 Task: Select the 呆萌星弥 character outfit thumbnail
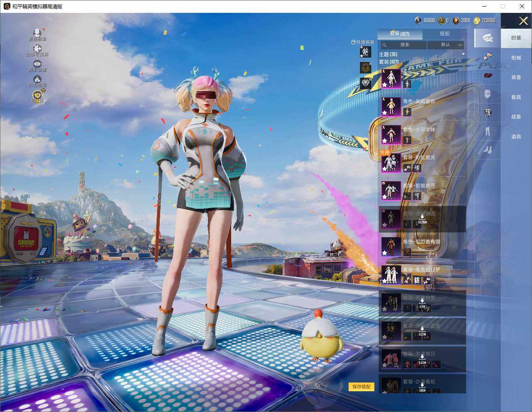point(391,107)
